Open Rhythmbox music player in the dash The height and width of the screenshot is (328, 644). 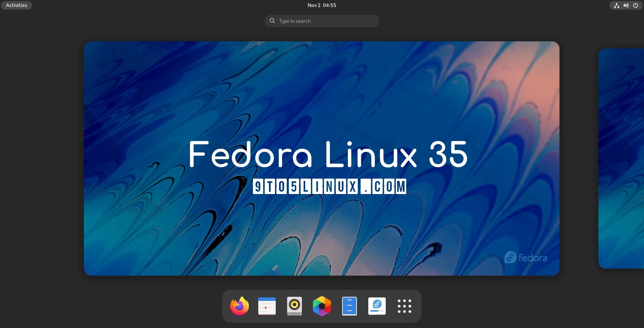pos(294,306)
